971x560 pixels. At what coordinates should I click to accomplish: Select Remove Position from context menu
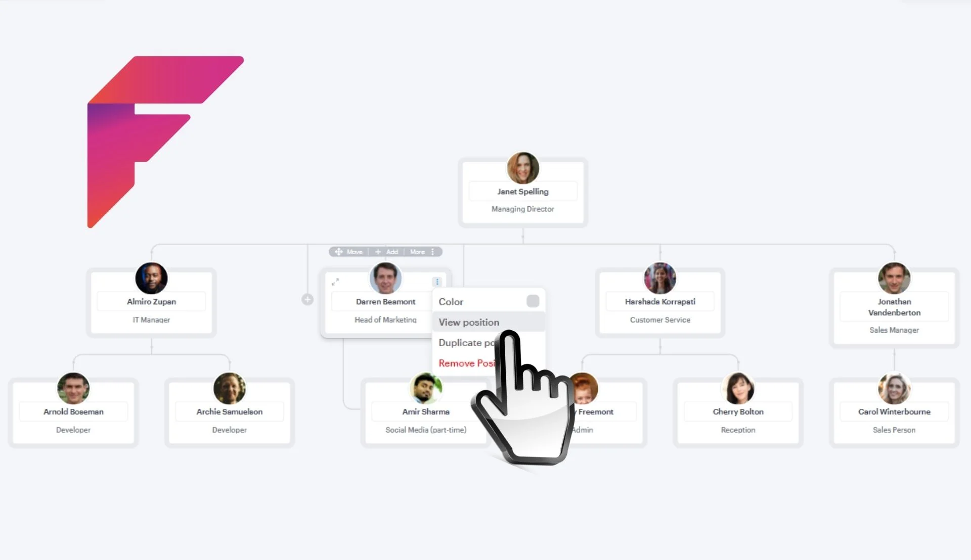467,363
